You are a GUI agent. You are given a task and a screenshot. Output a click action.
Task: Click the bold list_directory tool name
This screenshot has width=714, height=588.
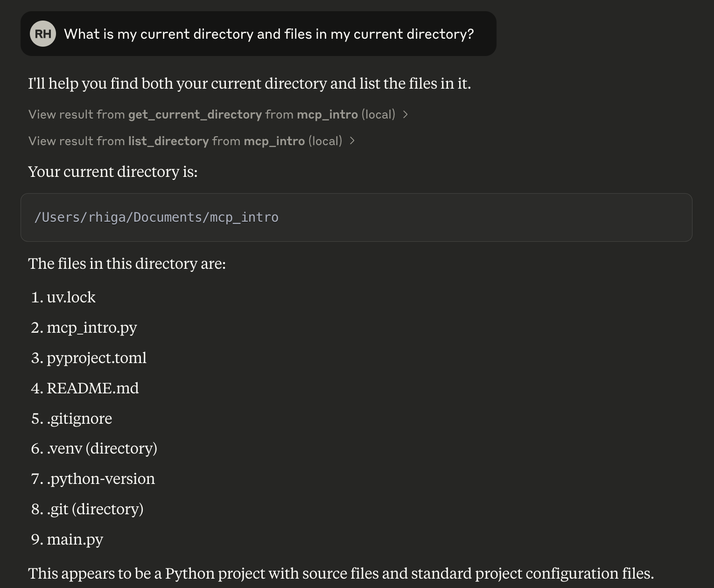pyautogui.click(x=168, y=141)
